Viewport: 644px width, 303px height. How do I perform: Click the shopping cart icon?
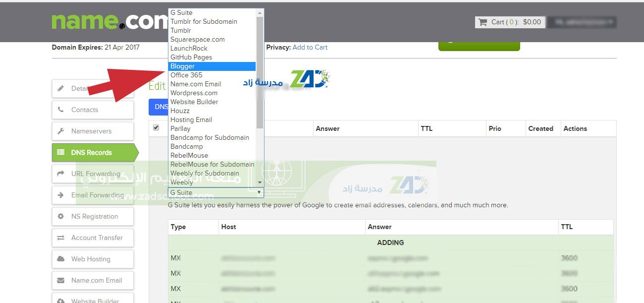pos(483,22)
